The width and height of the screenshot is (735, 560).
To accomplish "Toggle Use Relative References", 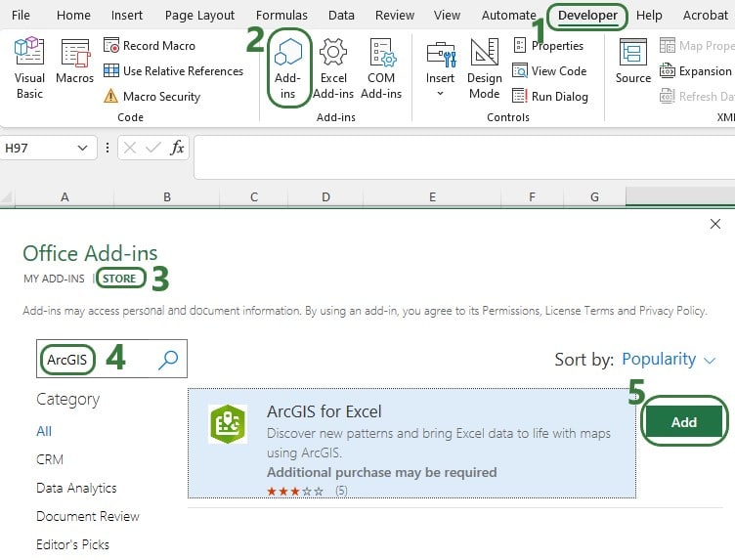I will click(x=173, y=70).
